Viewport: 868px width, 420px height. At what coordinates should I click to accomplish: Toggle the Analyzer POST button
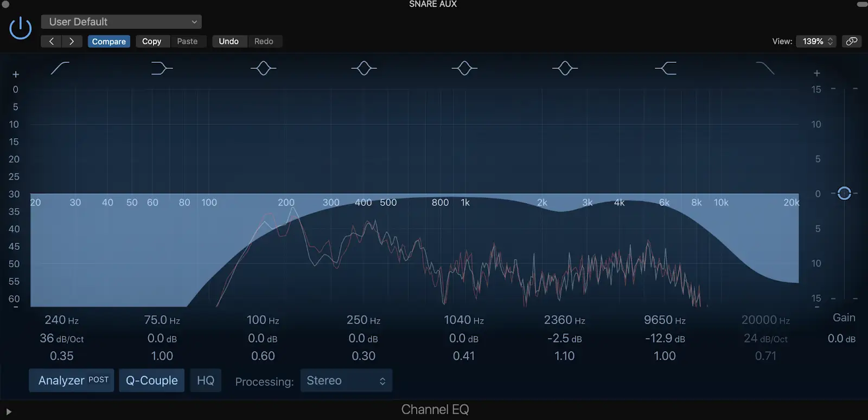(x=72, y=380)
